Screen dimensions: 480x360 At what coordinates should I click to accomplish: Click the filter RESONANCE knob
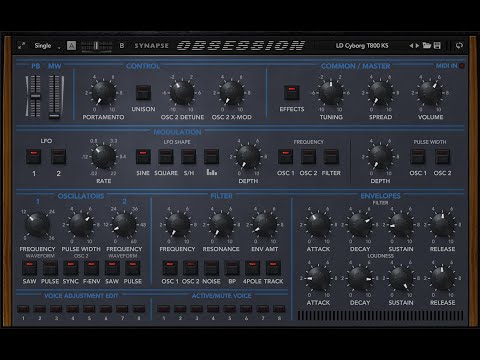[x=221, y=225]
